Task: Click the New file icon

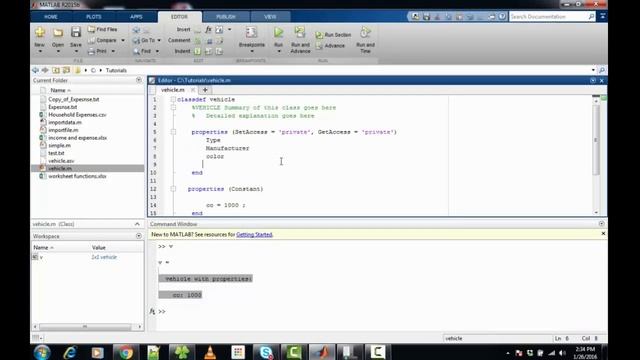Action: click(x=40, y=32)
